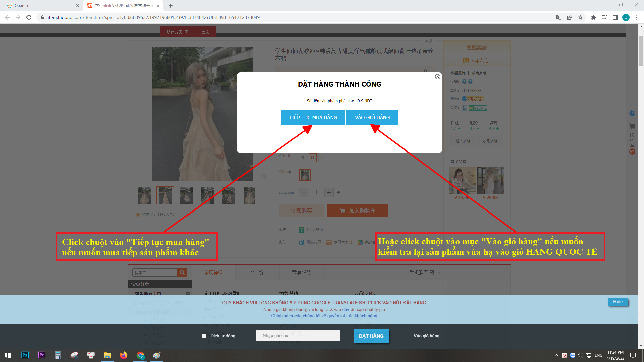Close the order success dialog with the X icon
This screenshot has width=644, height=362.
(x=438, y=77)
